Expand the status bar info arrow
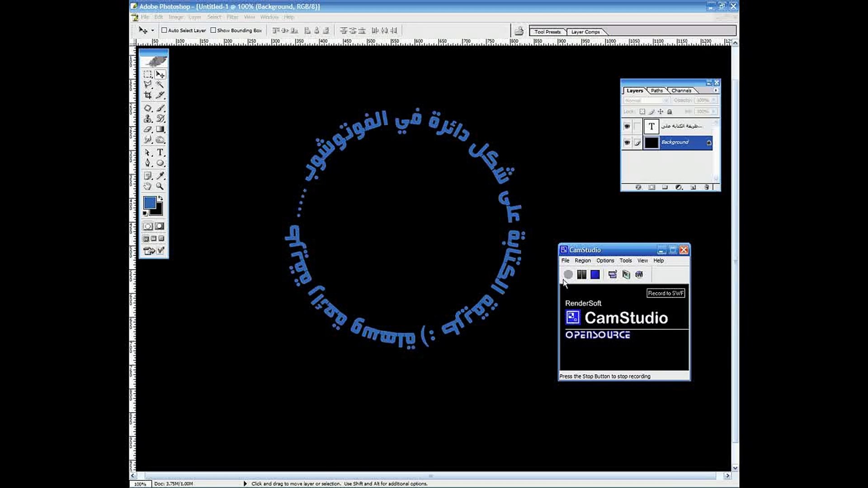 245,483
